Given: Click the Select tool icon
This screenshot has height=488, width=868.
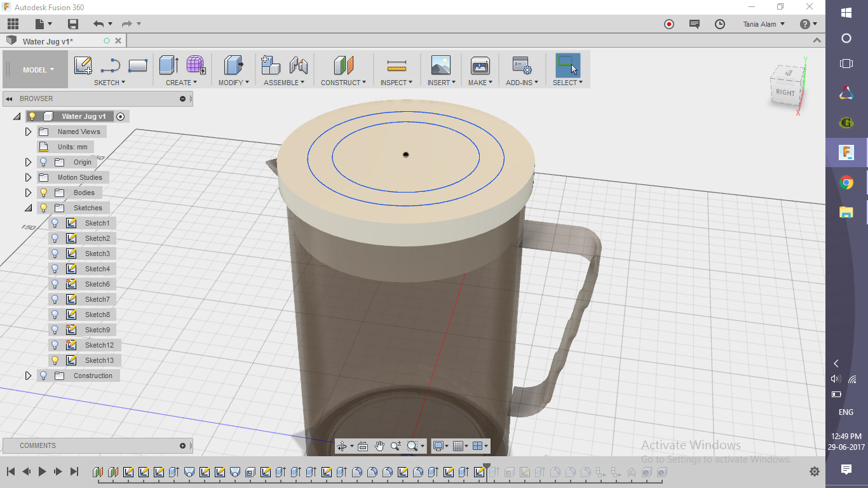Looking at the screenshot, I should (567, 65).
